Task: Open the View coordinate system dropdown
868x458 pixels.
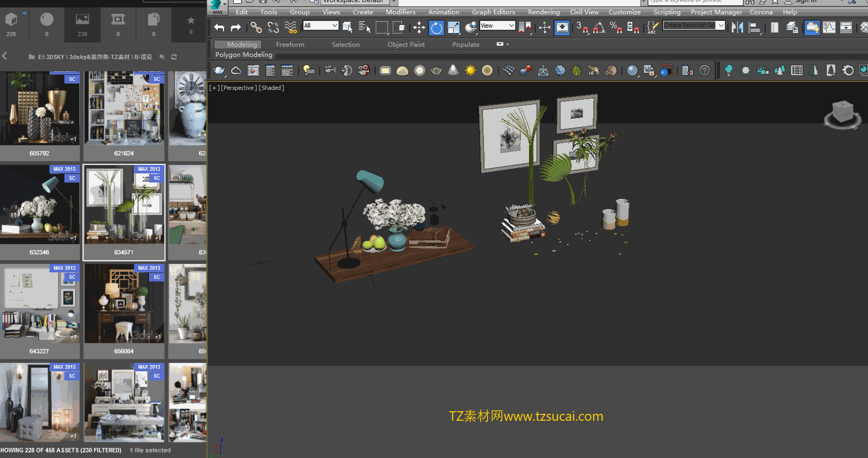Action: pos(497,26)
